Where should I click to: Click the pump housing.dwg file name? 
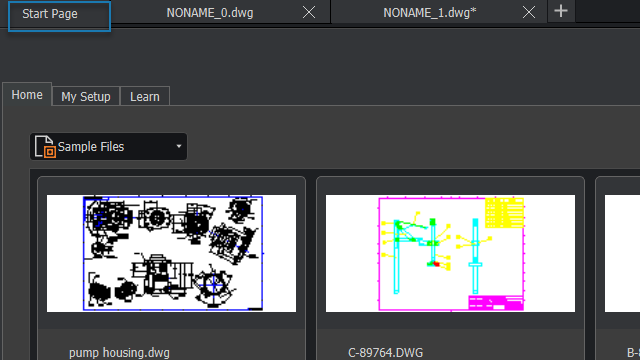[119, 353]
